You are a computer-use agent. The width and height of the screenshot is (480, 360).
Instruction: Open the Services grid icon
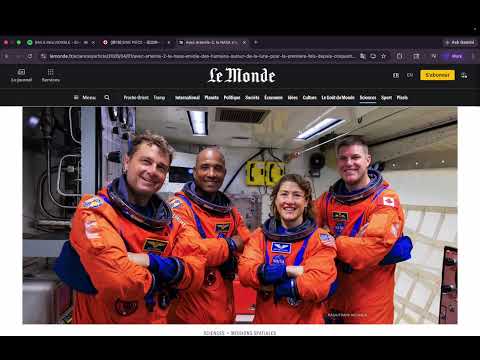(51, 75)
